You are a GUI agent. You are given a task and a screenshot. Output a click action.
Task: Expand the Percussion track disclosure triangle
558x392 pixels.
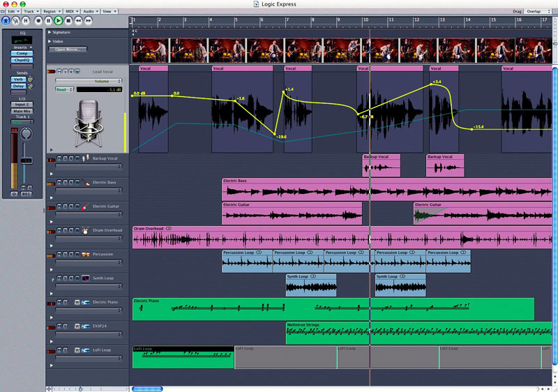pos(52,270)
